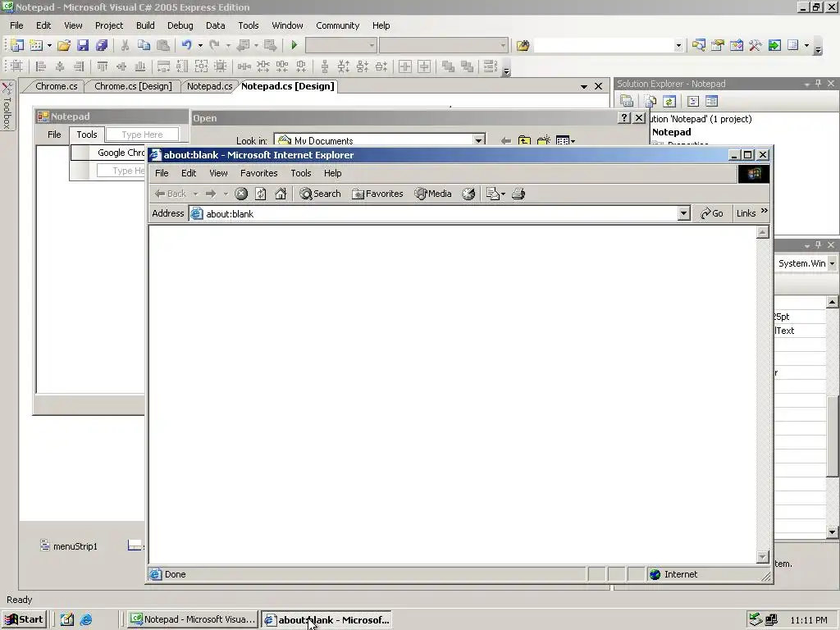Switch to Notepad.cs tab

click(209, 86)
